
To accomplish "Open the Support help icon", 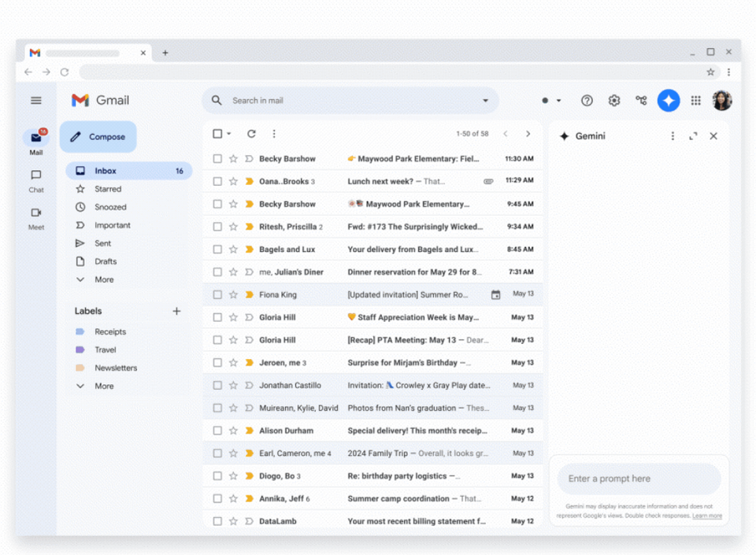I will point(587,101).
